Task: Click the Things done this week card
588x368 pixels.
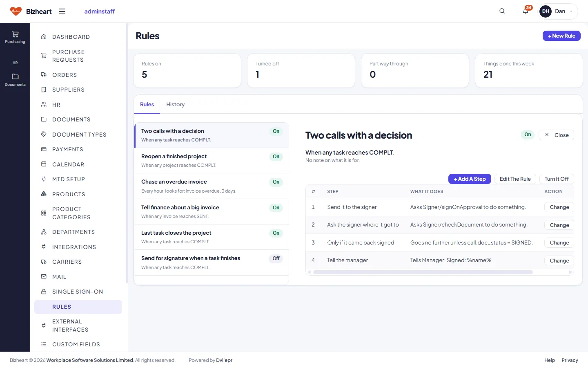Action: coord(529,70)
